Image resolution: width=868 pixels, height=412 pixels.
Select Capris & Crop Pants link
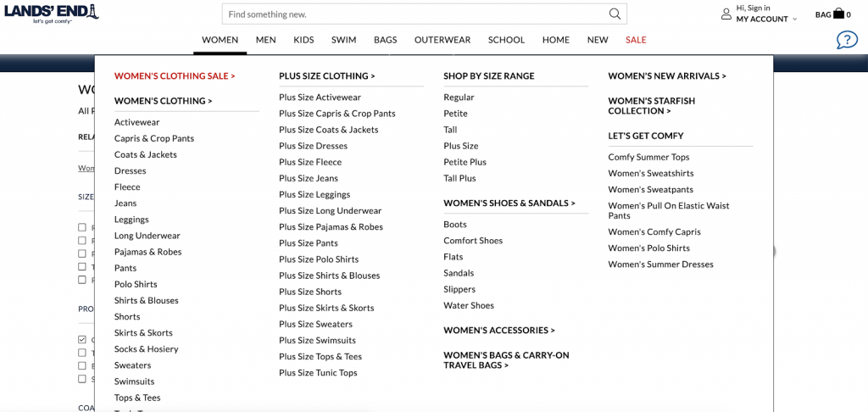(154, 138)
